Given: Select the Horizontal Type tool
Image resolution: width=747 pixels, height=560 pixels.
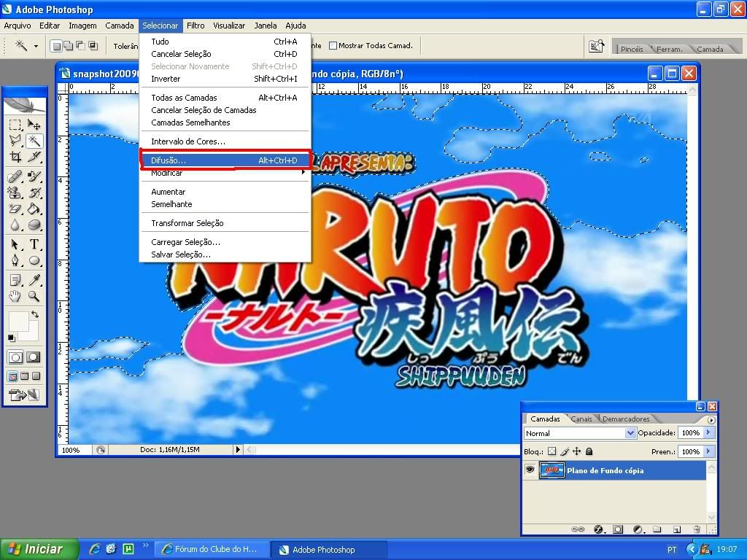Looking at the screenshot, I should [34, 244].
